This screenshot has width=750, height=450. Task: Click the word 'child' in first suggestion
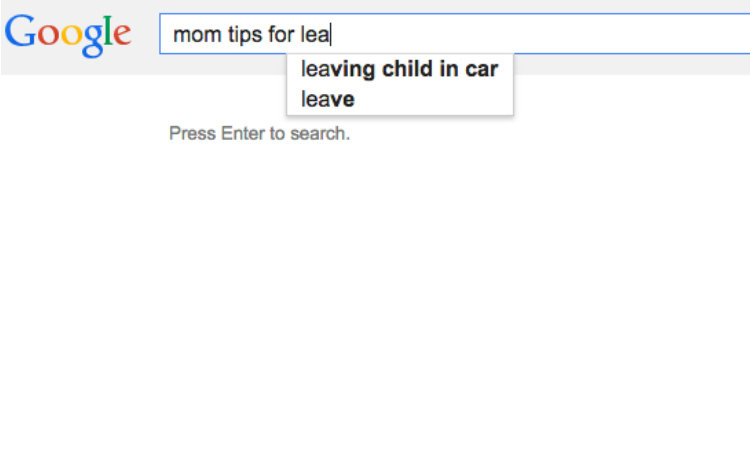coord(407,69)
